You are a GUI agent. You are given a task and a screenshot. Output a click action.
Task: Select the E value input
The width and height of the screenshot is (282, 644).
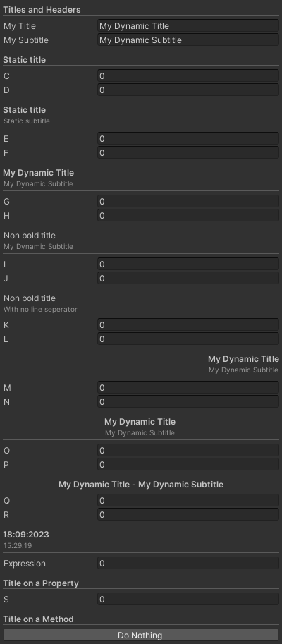[x=188, y=139]
